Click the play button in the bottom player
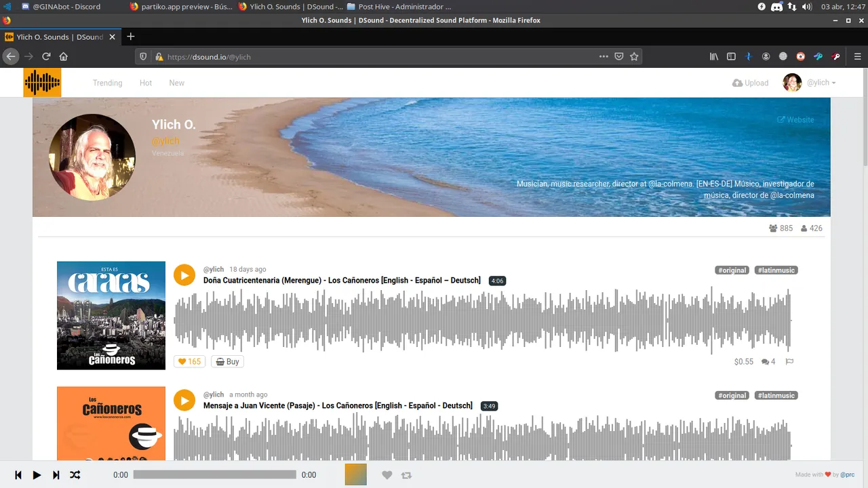 tap(37, 475)
